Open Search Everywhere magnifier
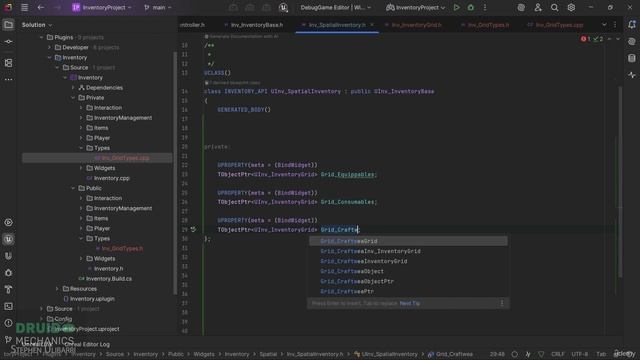This screenshot has height=360, width=640. click(554, 7)
